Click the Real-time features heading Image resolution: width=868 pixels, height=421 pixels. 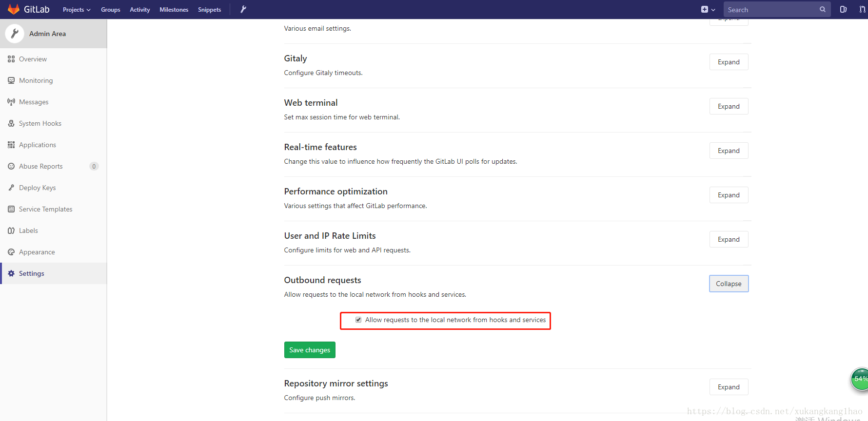(320, 147)
